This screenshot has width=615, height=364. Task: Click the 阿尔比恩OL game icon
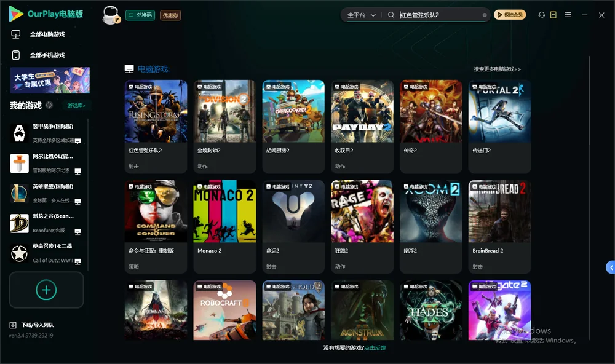point(19,164)
